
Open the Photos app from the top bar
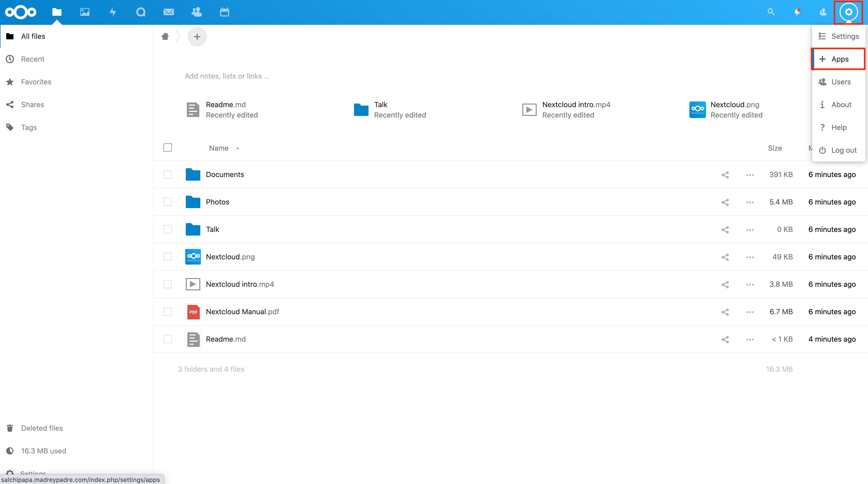click(x=85, y=12)
